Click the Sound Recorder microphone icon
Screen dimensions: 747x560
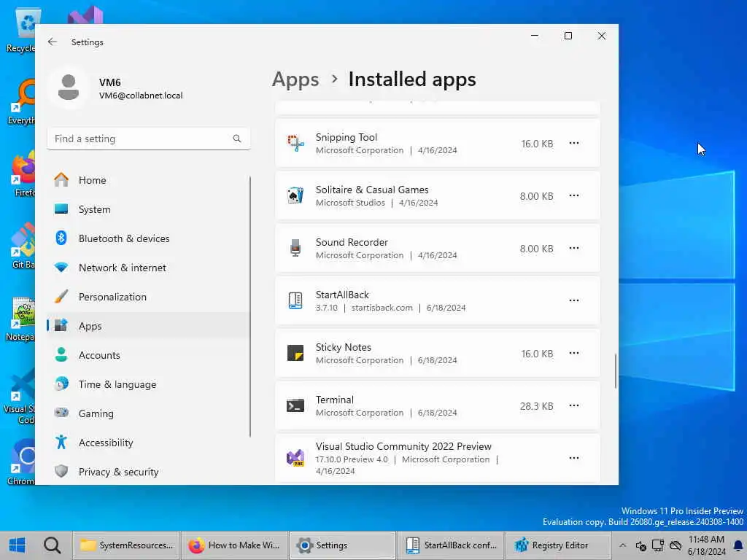295,248
